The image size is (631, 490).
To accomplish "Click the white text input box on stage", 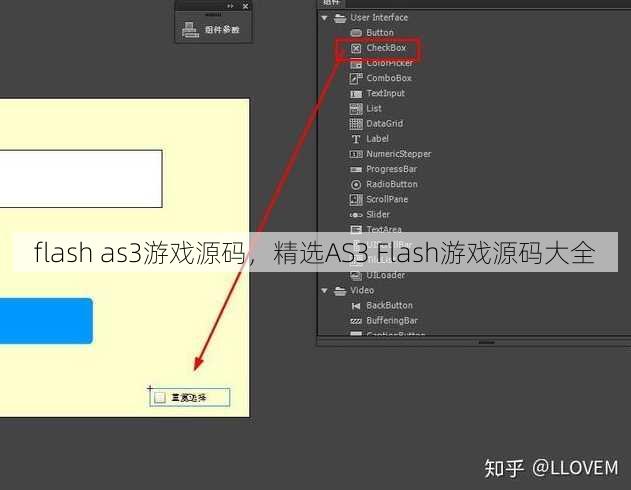I will pyautogui.click(x=81, y=179).
